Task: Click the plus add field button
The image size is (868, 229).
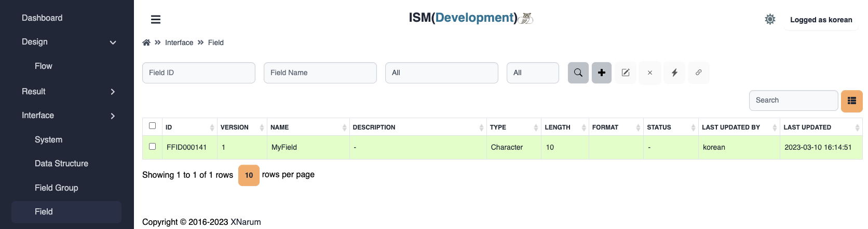Action: [602, 73]
